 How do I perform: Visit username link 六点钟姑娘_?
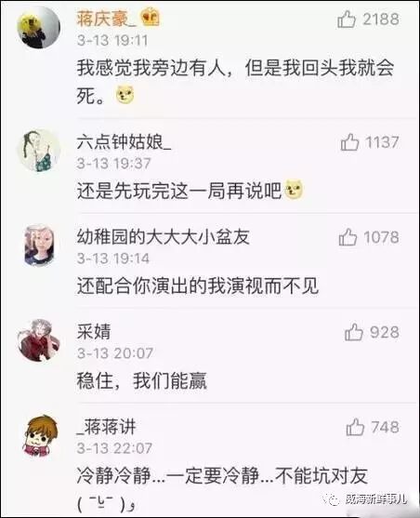(125, 142)
